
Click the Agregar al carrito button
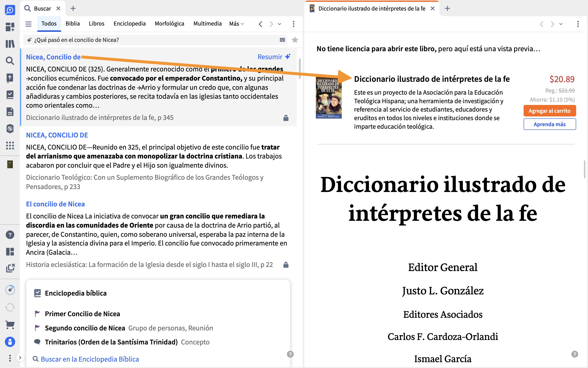550,111
